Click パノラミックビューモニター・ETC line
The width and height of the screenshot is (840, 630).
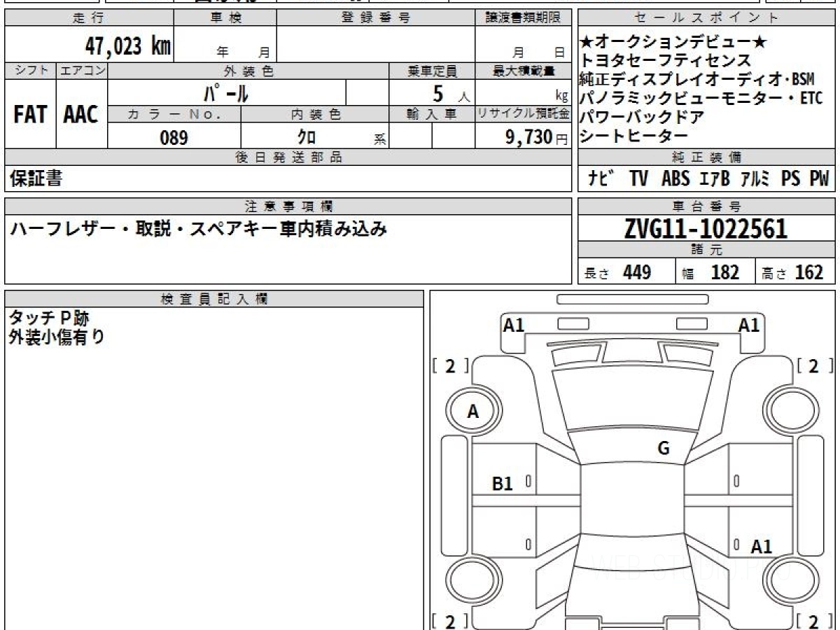coord(702,99)
